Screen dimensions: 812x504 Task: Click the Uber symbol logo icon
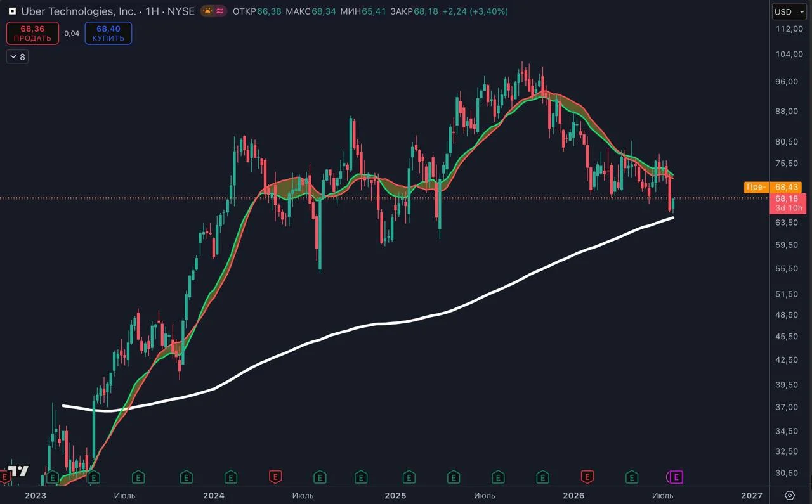pos(12,11)
